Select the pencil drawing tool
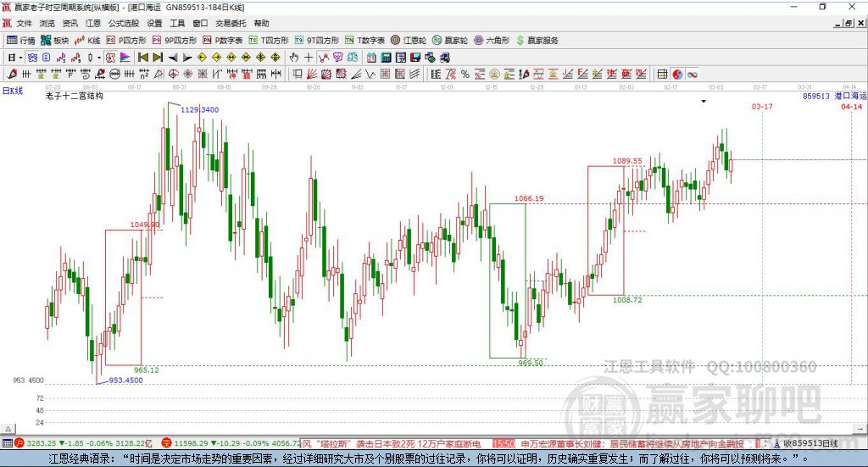Screen dimensions: 868x467 click(12, 74)
